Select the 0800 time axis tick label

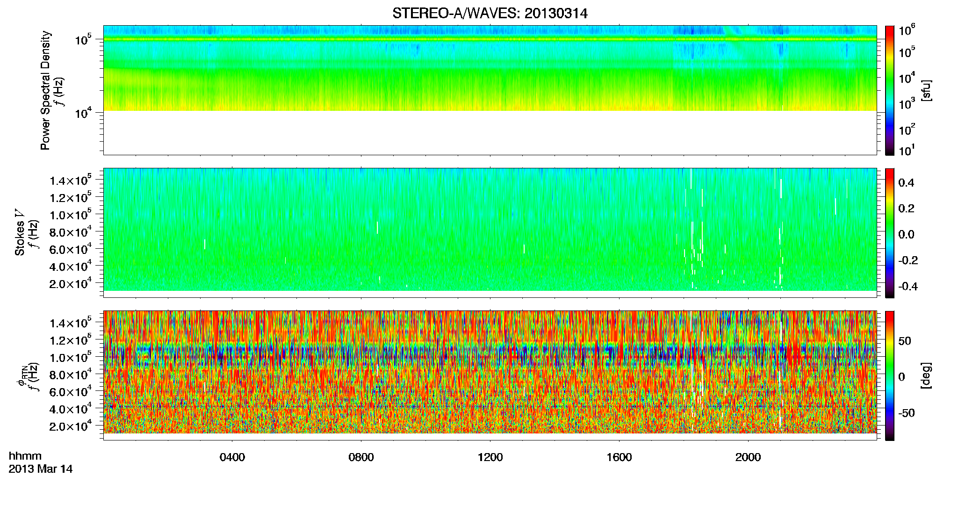(x=361, y=457)
